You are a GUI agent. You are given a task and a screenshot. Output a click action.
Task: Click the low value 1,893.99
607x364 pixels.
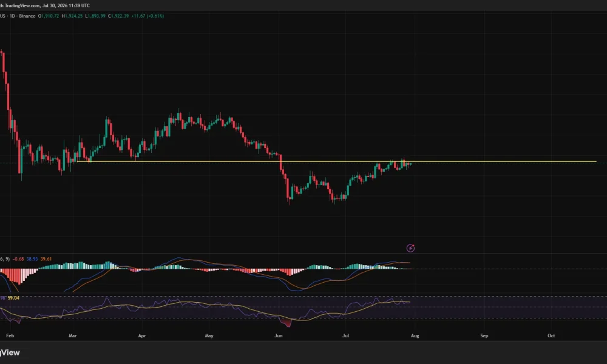95,16
